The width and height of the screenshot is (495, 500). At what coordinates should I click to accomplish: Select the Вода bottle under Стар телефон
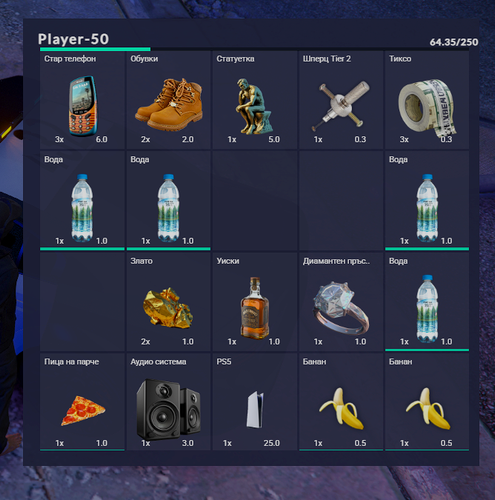(x=82, y=201)
